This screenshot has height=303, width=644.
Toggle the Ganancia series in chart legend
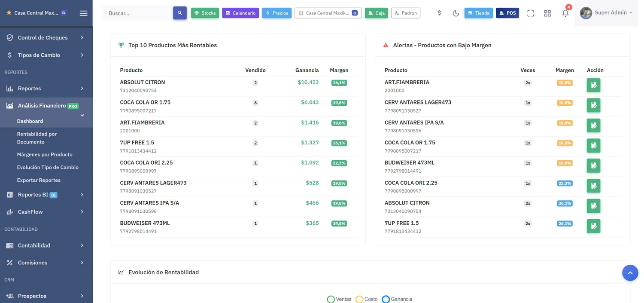[x=397, y=299]
